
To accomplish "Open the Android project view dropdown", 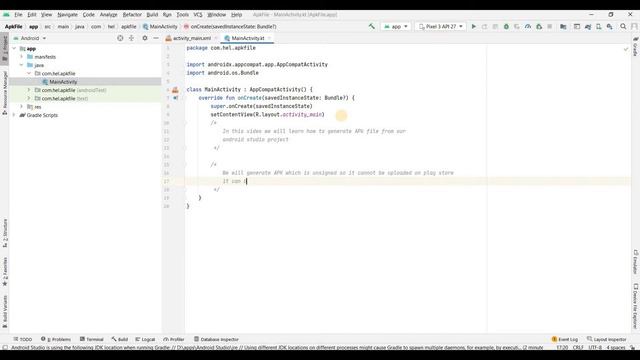I will 30,38.
